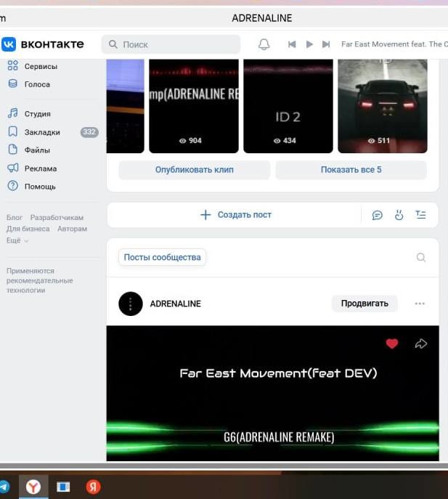Open Закладки in the sidebar

(42, 132)
